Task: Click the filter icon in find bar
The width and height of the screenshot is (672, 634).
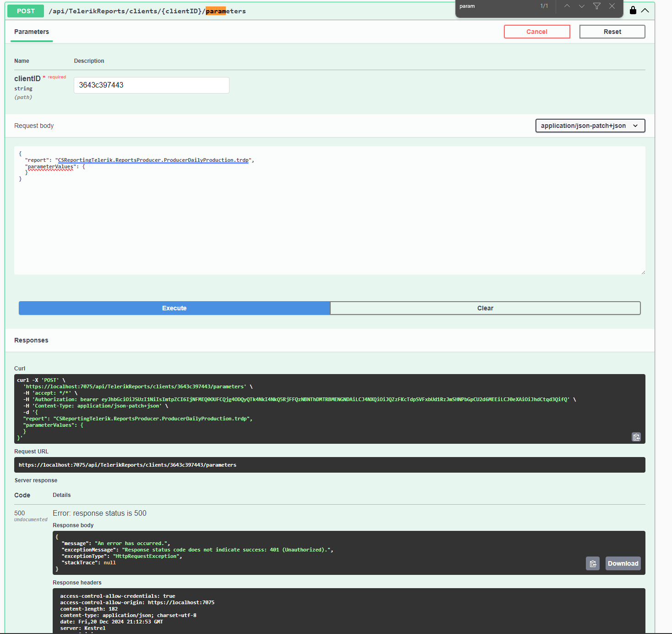Action: [597, 6]
